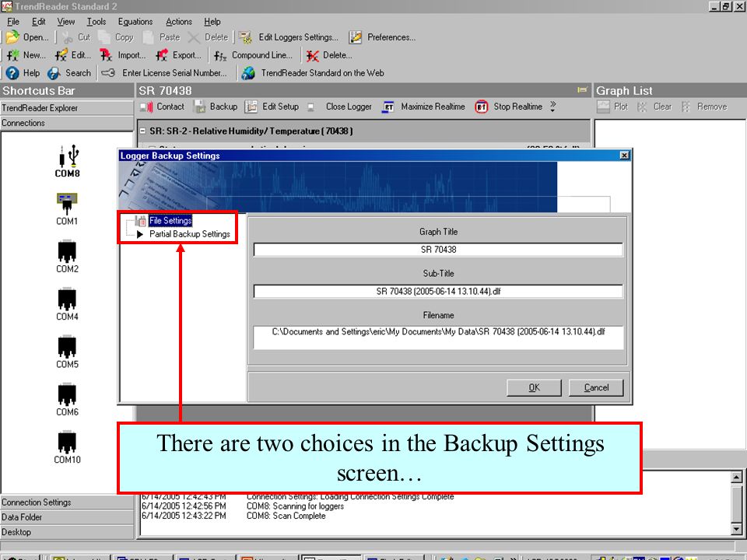This screenshot has height=560, width=747.
Task: Open the Desktop shortcut group
Action: pyautogui.click(x=67, y=532)
